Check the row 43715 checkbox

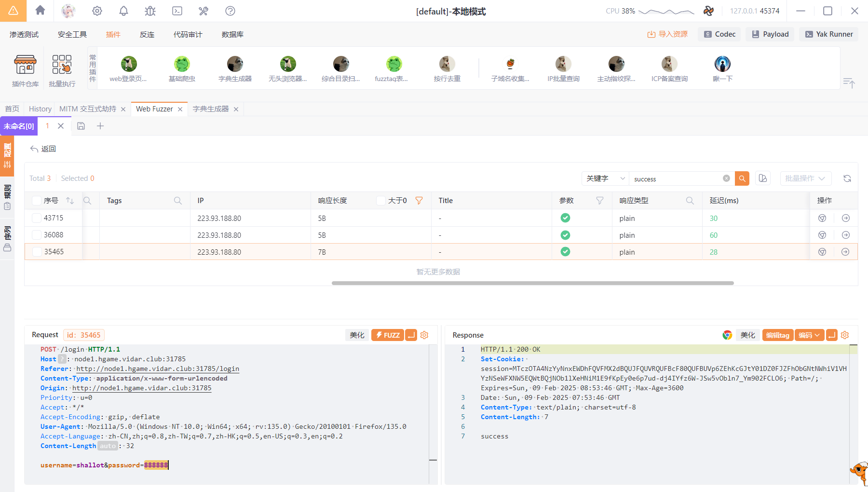(x=37, y=218)
